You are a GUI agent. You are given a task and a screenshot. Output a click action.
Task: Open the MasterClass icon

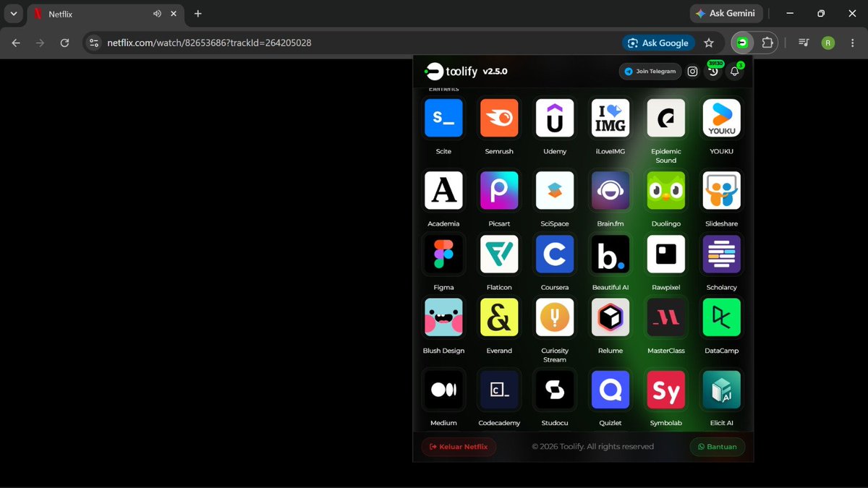[666, 317]
